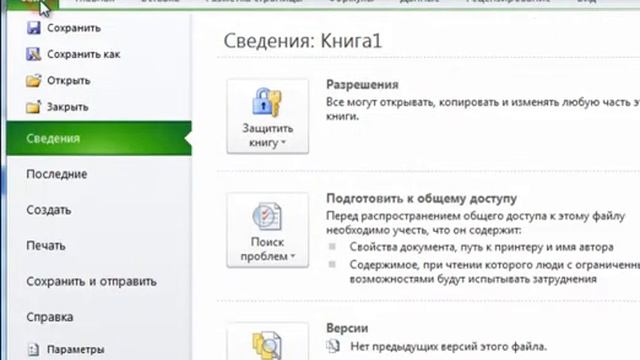
Task: Click the Открыть folder icon
Action: point(33,80)
